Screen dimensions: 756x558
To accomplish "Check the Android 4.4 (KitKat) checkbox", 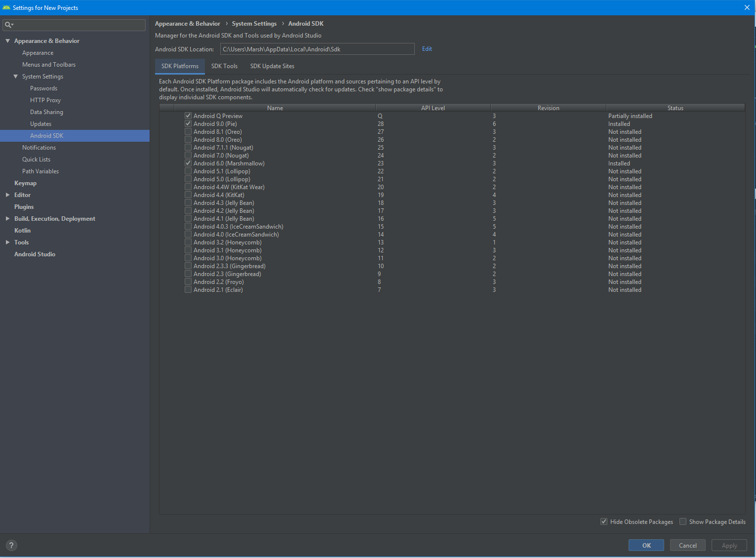I will [188, 195].
